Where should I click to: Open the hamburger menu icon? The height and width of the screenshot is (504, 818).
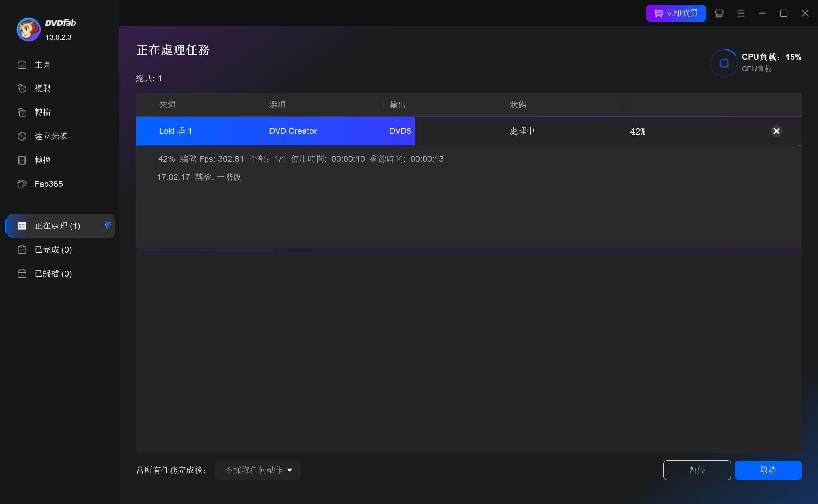pos(740,13)
